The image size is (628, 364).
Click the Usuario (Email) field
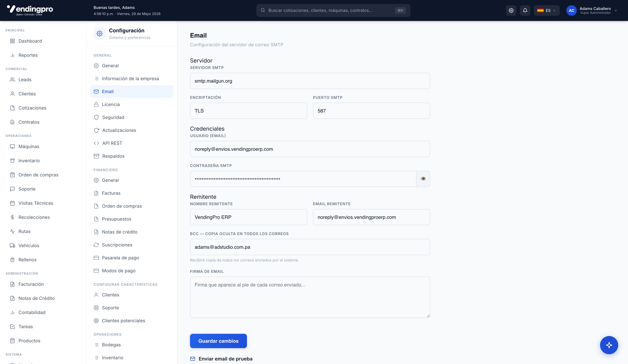pyautogui.click(x=310, y=149)
